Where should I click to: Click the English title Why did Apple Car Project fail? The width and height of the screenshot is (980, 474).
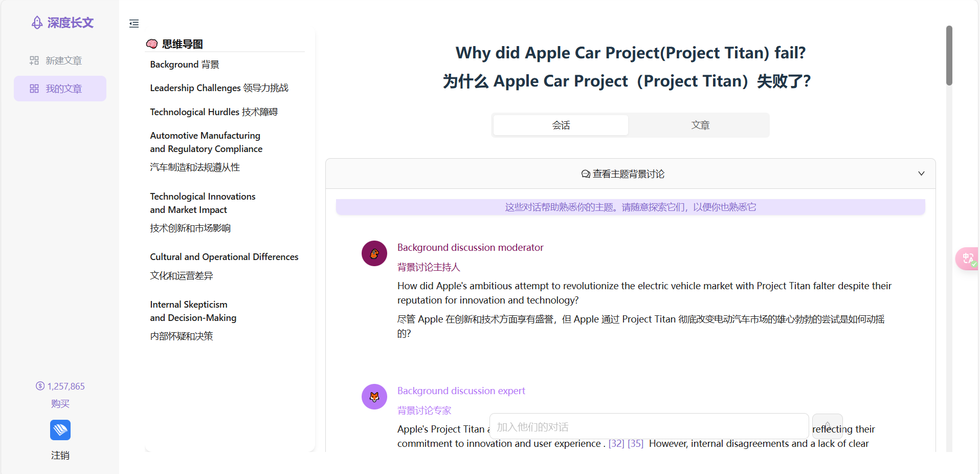click(630, 53)
